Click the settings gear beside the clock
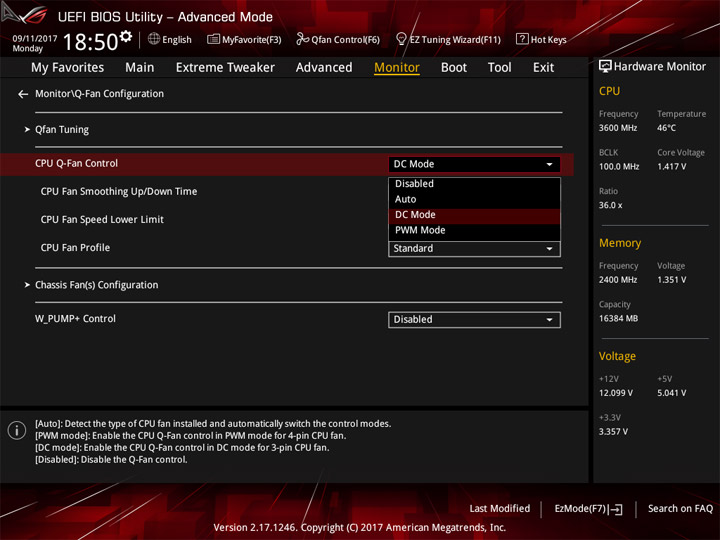The width and height of the screenshot is (720, 540). [x=126, y=36]
